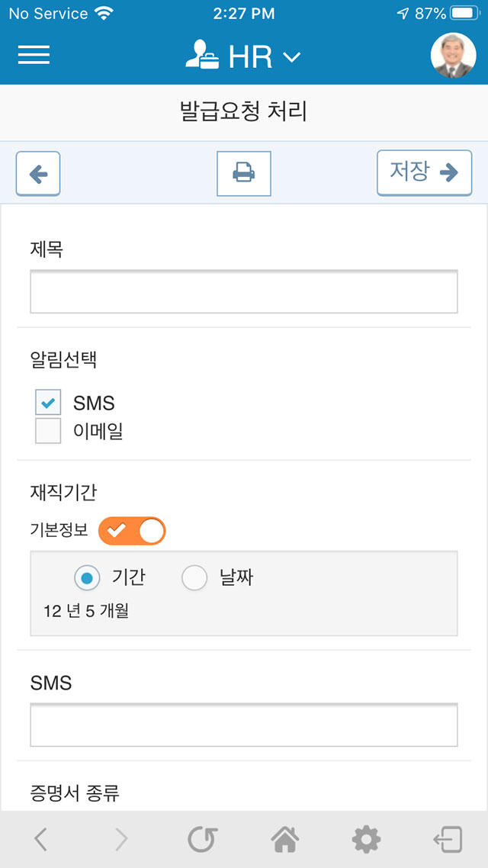
Task: Navigate back using bottom bar chevron
Action: coord(41,840)
